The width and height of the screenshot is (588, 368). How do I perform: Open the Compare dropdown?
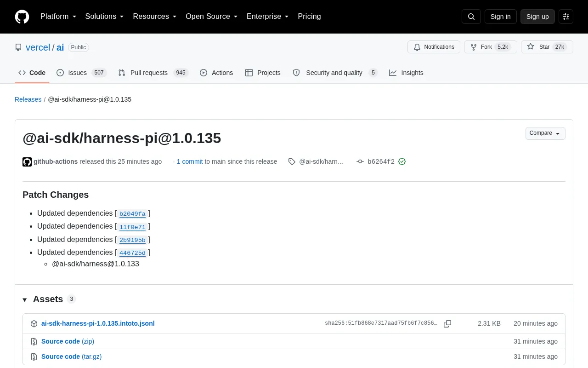(x=545, y=133)
